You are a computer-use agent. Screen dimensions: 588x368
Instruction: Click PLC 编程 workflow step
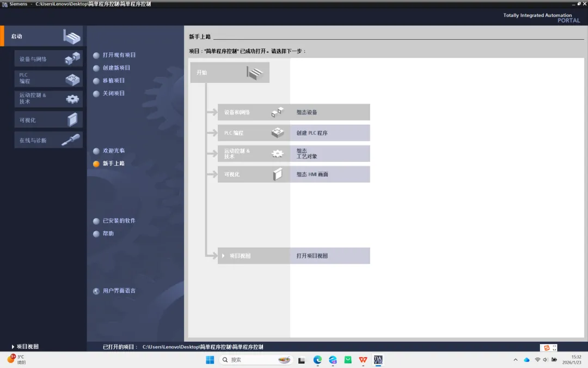pyautogui.click(x=254, y=133)
